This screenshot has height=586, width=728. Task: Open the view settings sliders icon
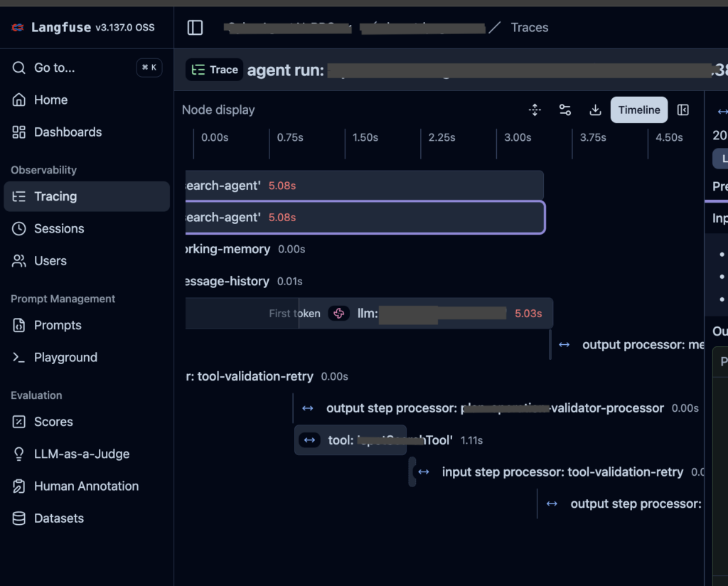[x=565, y=110]
